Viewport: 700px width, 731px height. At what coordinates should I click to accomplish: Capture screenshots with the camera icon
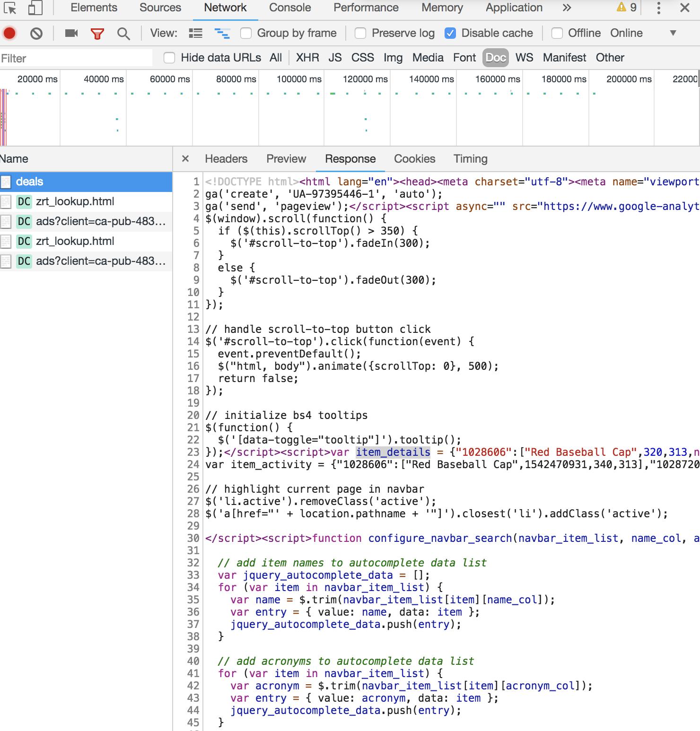point(71,33)
